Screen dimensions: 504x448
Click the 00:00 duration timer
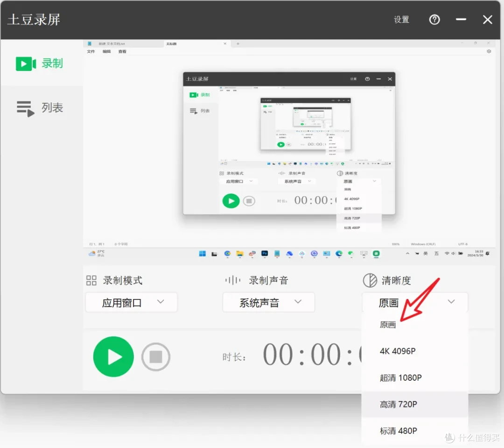click(312, 355)
